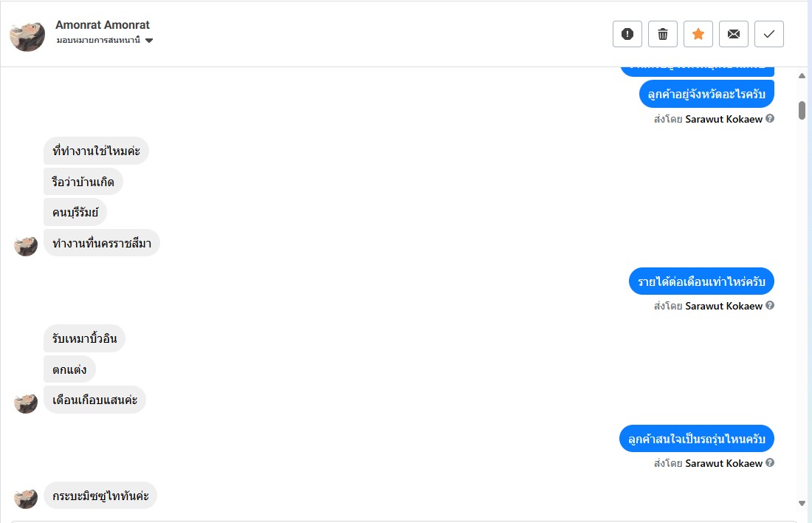Open Amonrat Amonrat profile name
812x523 pixels.
point(103,25)
